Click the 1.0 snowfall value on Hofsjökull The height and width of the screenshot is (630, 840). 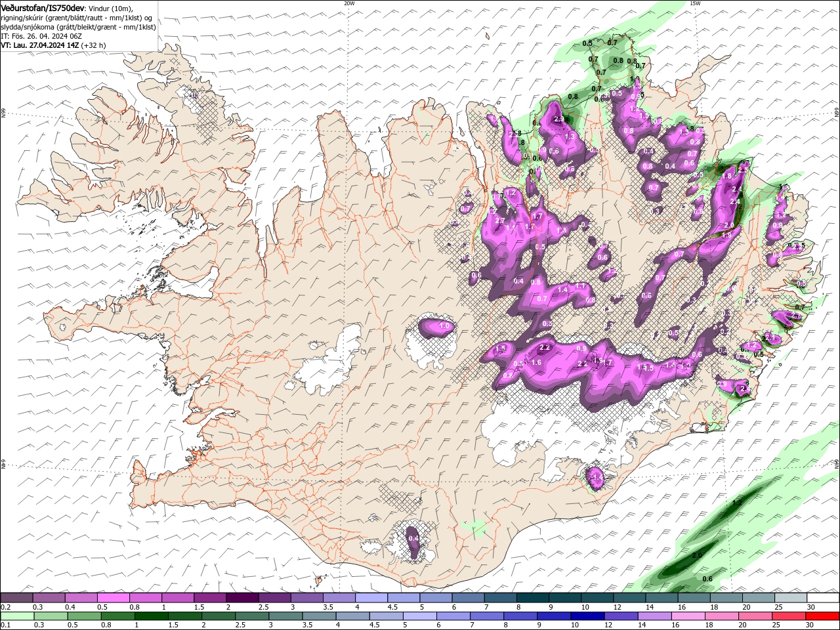[444, 326]
